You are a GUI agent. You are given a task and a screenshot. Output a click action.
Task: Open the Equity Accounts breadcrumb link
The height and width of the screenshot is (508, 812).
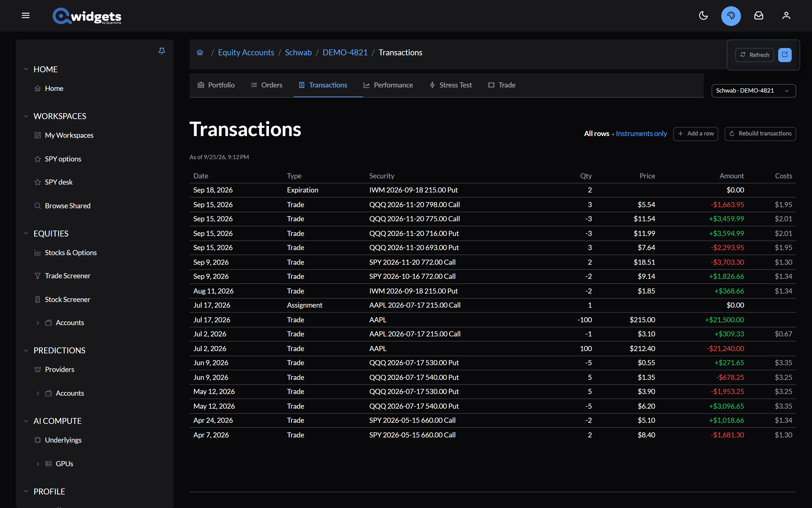click(x=246, y=52)
